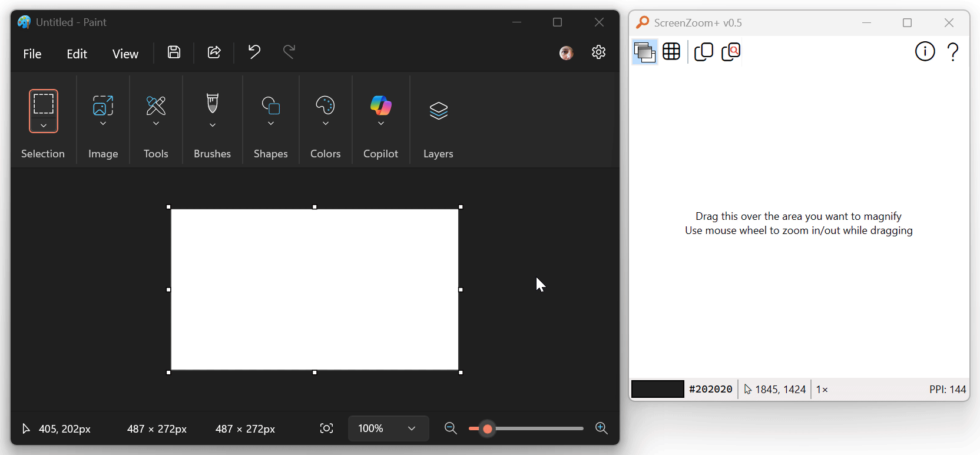Open the View menu

pyautogui.click(x=125, y=54)
